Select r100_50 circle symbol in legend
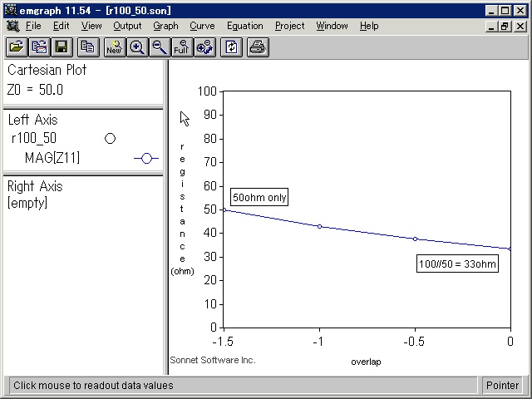532x399 pixels. click(x=110, y=139)
